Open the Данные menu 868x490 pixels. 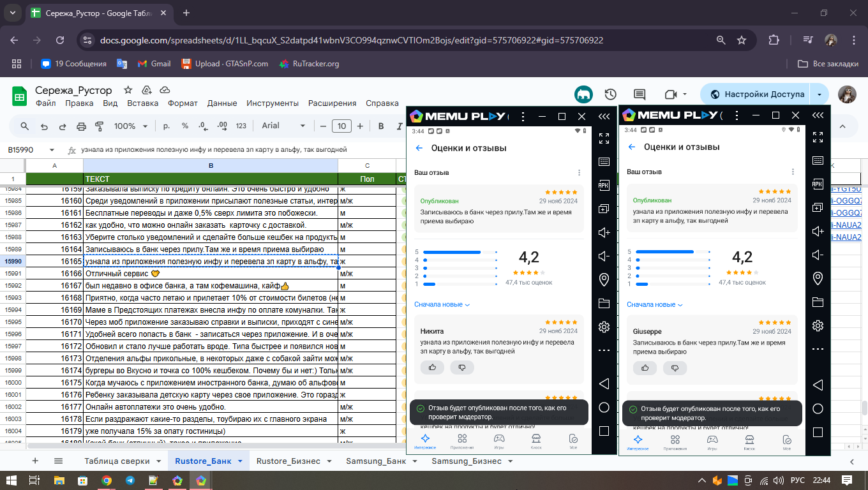click(x=222, y=103)
